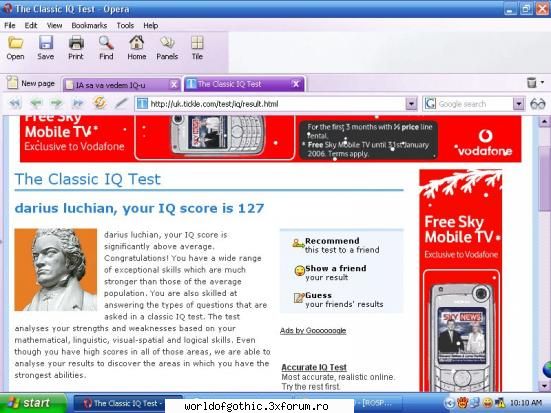
Task: Go to Home page icon
Action: click(137, 43)
